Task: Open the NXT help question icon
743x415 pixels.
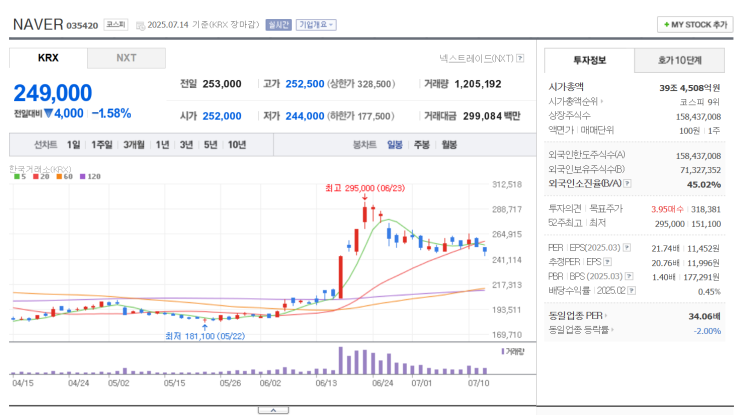Action: pyautogui.click(x=520, y=58)
